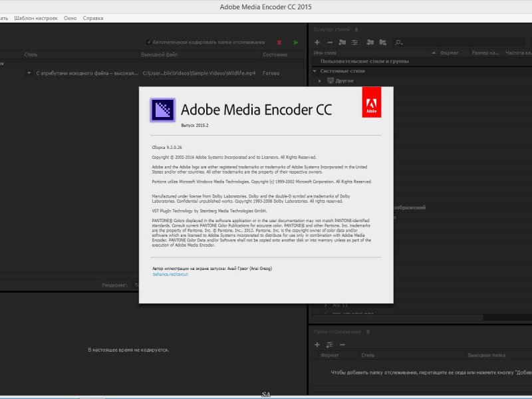Viewport: 532px width, 399px height.
Task: Click the Adobe Media Encoder CC heading text
Action: 256,110
